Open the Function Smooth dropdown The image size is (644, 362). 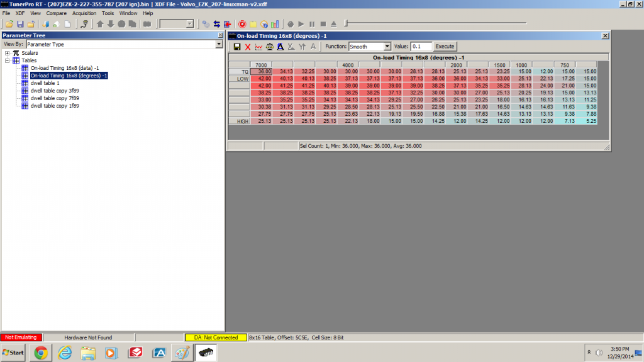click(387, 47)
